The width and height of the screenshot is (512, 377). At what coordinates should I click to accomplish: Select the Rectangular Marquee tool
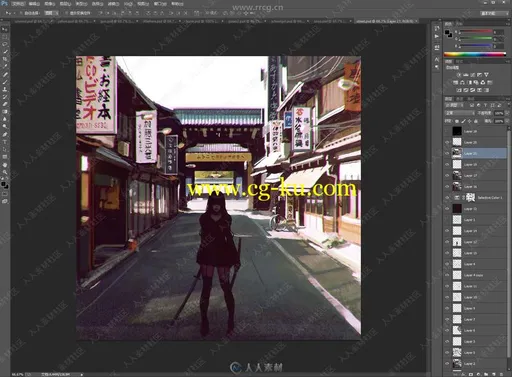(5, 37)
